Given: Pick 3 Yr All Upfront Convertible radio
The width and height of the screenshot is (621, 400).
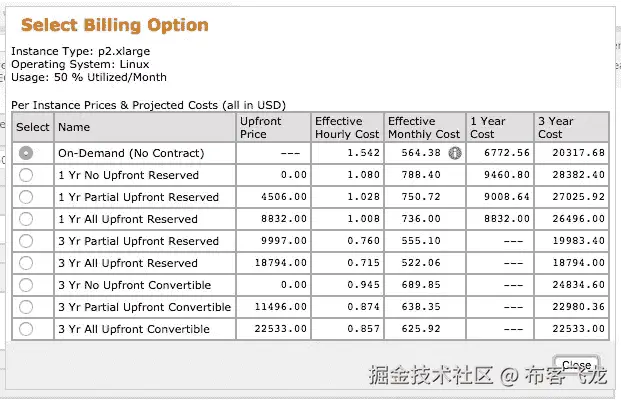Looking at the screenshot, I should [x=26, y=329].
